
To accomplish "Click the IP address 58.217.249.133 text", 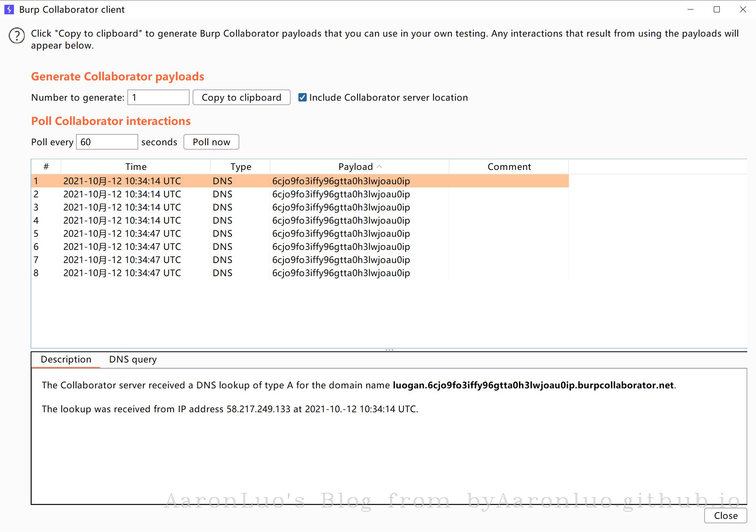I will tap(258, 409).
